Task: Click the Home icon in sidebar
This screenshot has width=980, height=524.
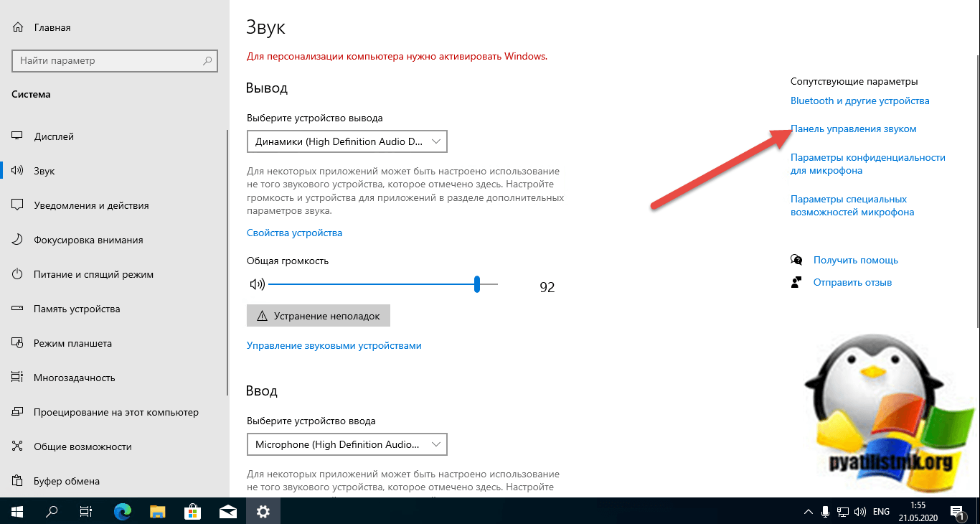Action: pos(17,28)
